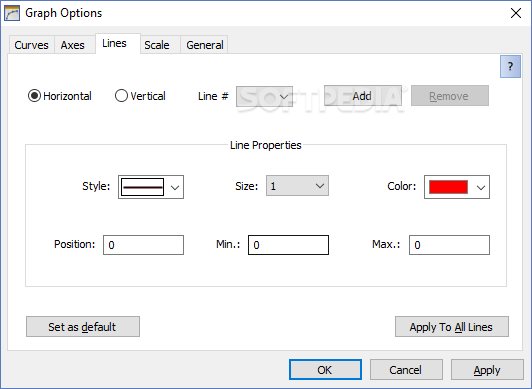Focus the Position input field

(x=143, y=245)
